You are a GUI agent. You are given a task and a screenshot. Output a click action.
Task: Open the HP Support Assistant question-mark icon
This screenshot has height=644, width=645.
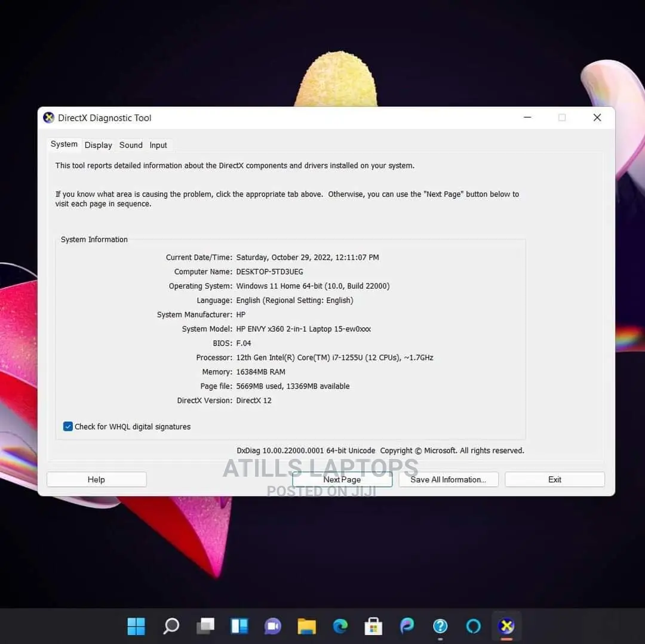440,626
